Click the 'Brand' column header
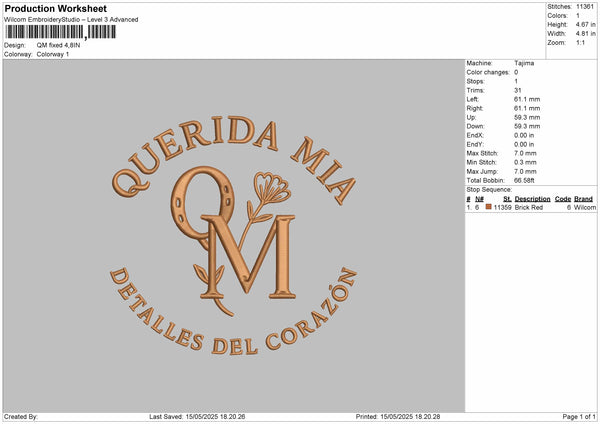This screenshot has width=600, height=424. click(583, 199)
